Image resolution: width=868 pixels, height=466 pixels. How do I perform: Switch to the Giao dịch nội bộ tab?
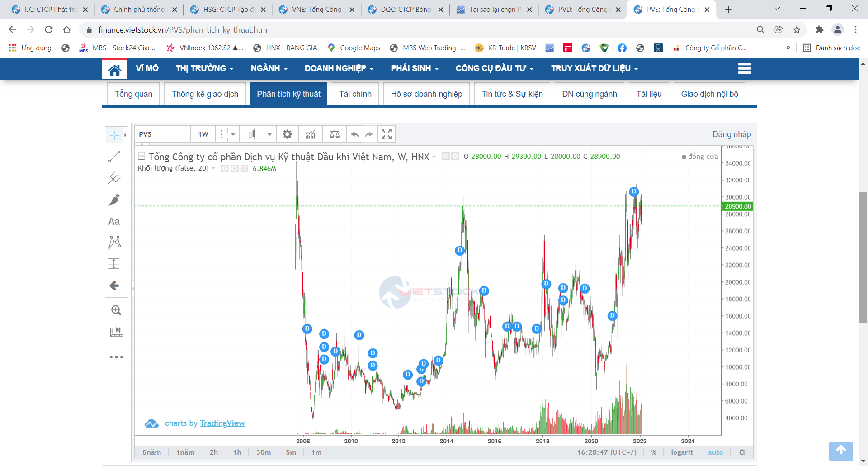pos(709,94)
